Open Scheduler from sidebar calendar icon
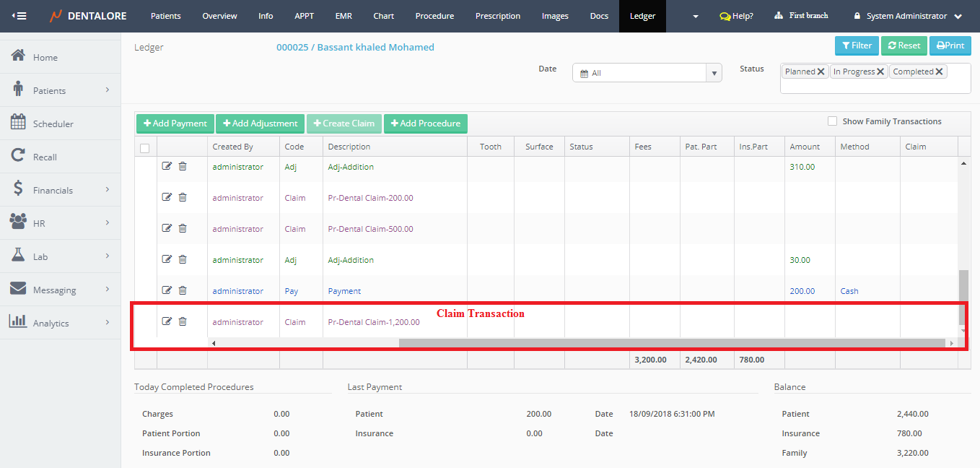The image size is (980, 468). 19,123
